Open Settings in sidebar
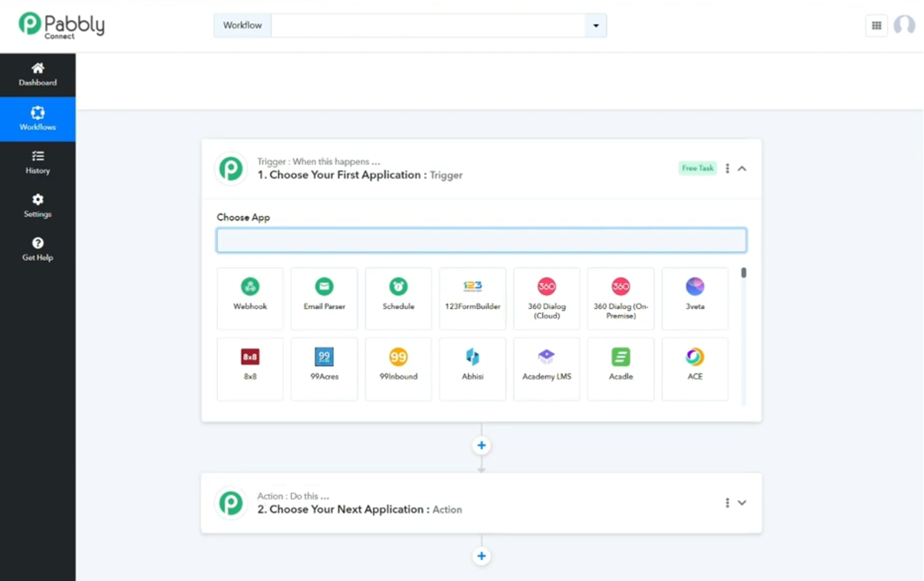Viewport: 924px width, 581px height. (38, 206)
